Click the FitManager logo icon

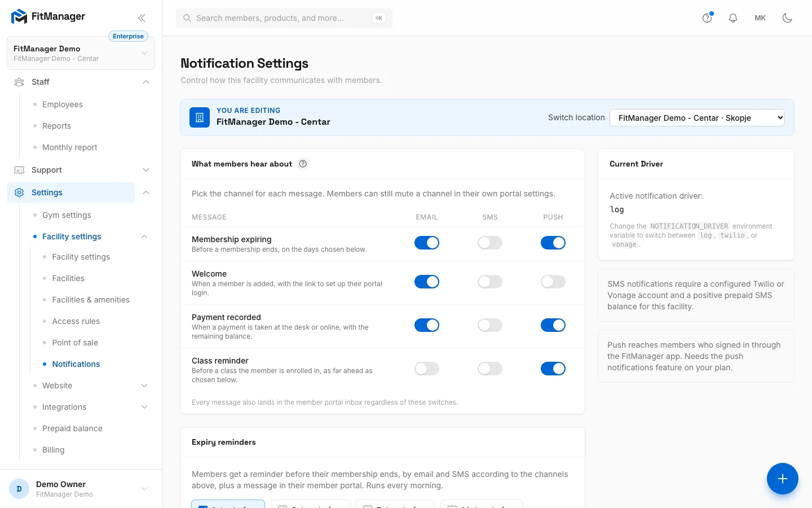pos(19,17)
